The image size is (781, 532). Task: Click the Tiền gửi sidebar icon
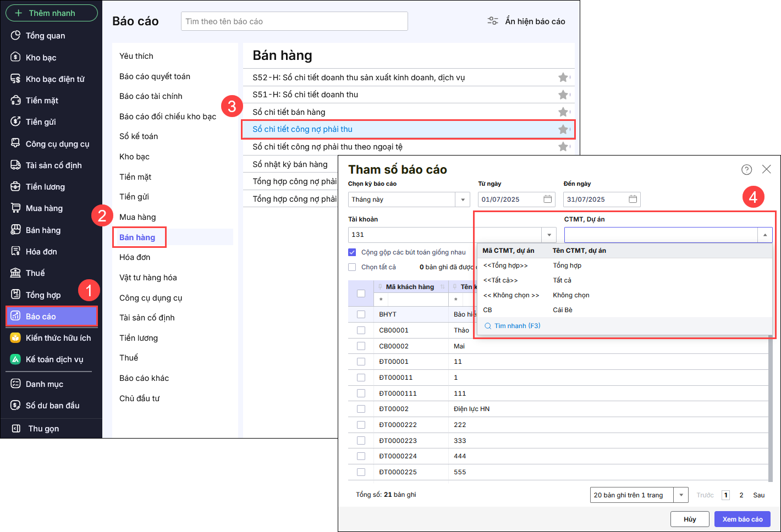click(16, 122)
